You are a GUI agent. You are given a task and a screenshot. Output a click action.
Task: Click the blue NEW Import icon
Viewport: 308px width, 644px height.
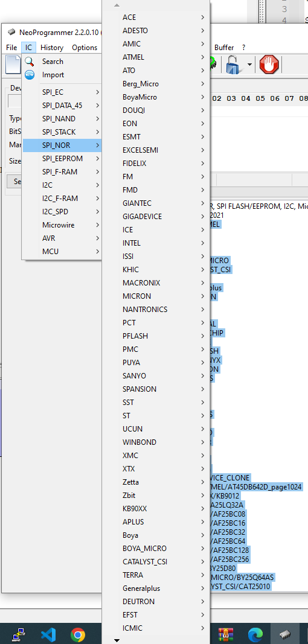pos(30,75)
